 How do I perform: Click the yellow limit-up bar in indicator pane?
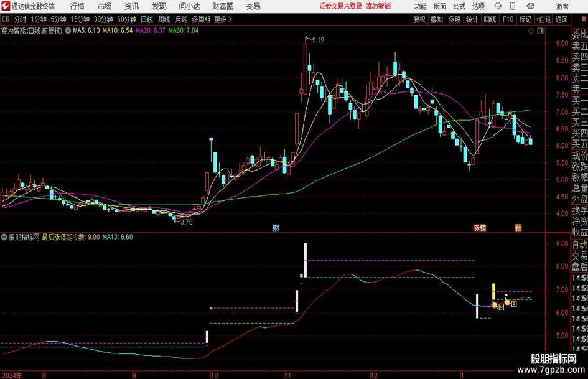(x=493, y=292)
